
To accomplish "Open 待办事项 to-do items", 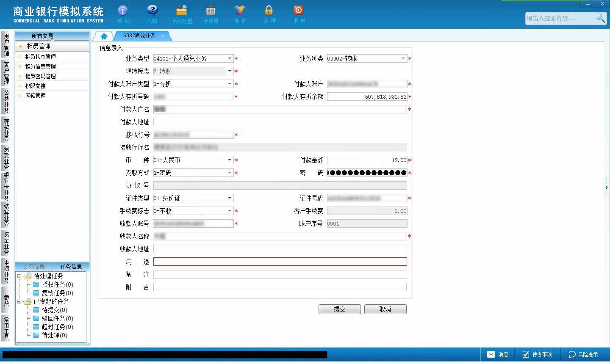I will [x=537, y=354].
